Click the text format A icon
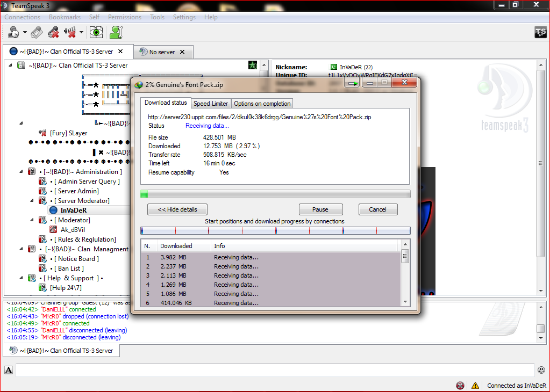Image resolution: width=550 pixels, height=392 pixels. coord(9,370)
